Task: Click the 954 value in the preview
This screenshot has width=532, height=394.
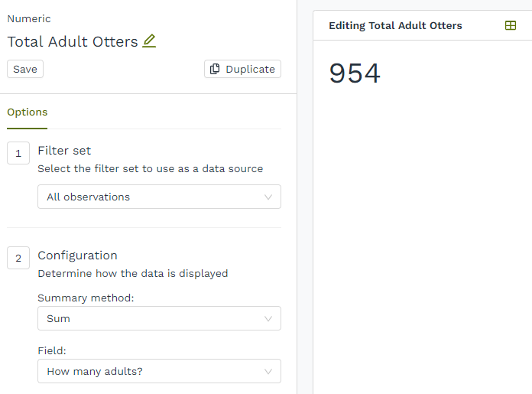Action: [x=355, y=73]
